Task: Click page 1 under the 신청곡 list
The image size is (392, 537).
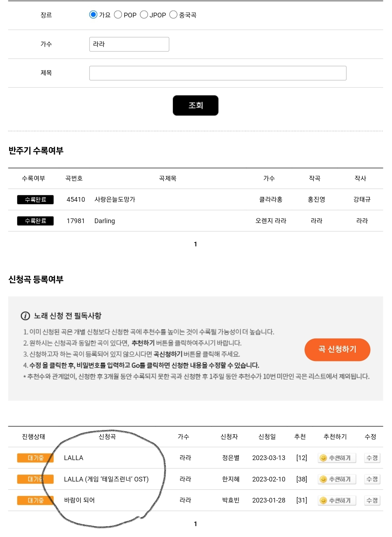Action: (x=196, y=524)
